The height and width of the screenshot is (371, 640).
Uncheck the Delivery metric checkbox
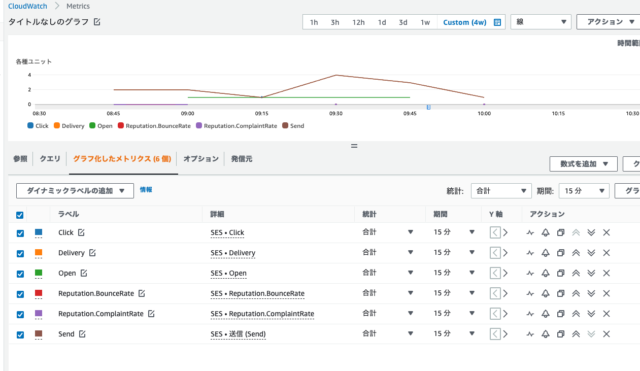pos(20,253)
